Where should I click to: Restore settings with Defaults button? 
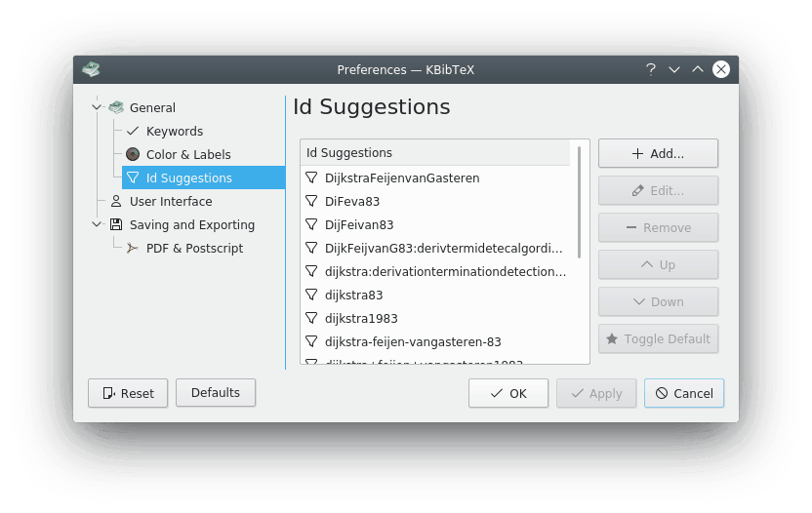pos(216,393)
